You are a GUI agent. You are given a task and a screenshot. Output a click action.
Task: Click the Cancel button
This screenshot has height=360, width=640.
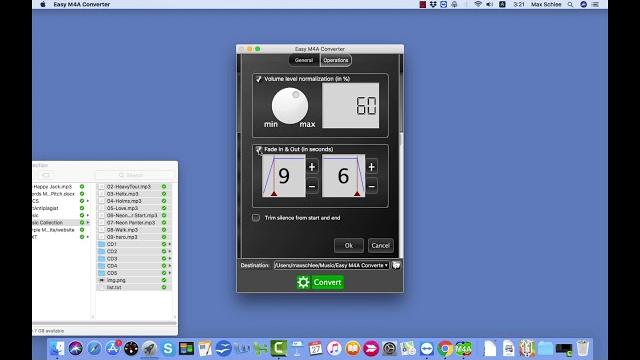coord(380,245)
